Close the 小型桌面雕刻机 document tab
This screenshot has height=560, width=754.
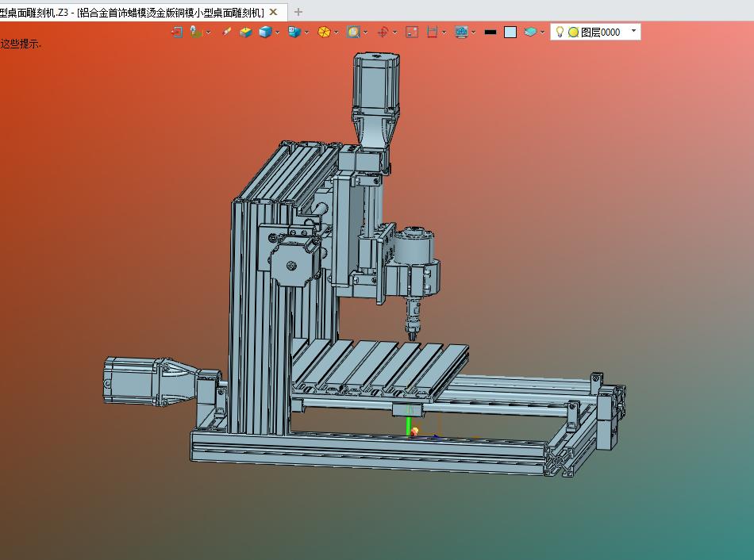click(273, 12)
